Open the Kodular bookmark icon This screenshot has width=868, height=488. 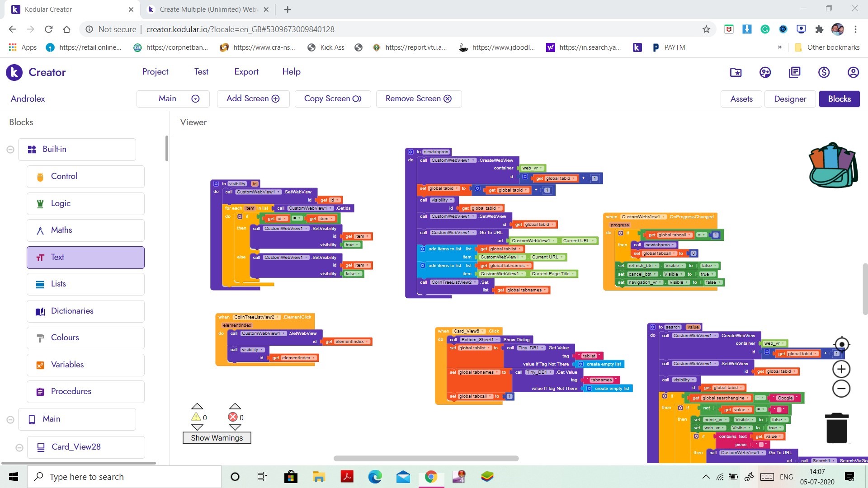pyautogui.click(x=637, y=47)
